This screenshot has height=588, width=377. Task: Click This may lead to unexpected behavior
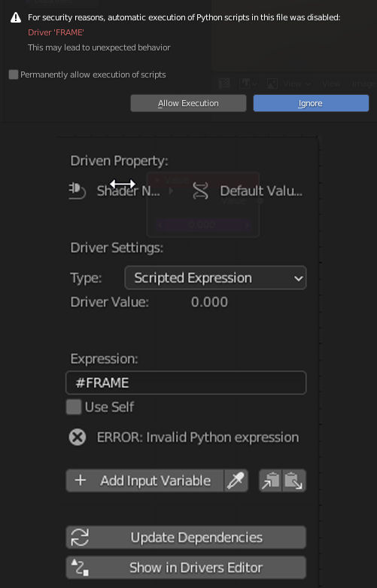[x=99, y=47]
